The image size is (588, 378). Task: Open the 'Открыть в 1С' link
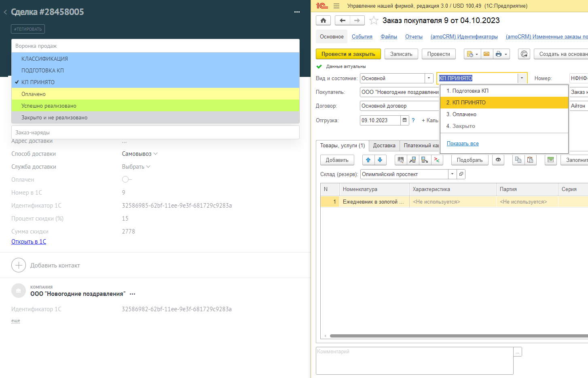point(29,242)
